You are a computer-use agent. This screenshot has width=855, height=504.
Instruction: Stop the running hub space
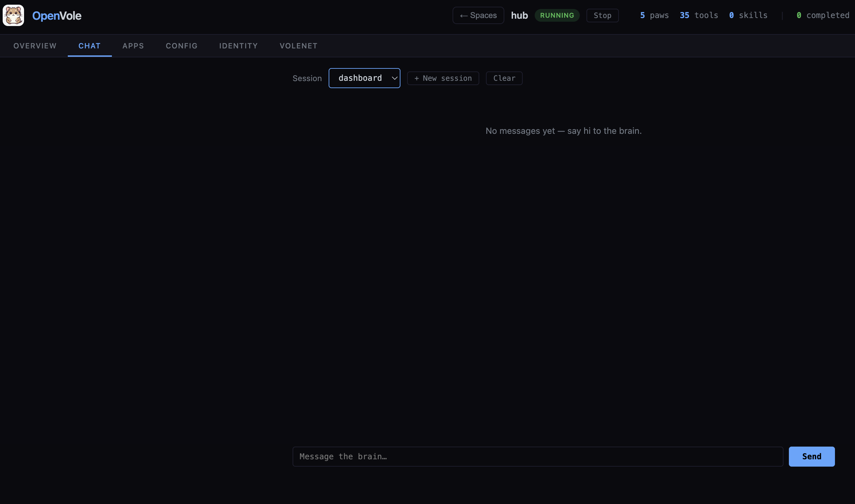603,15
